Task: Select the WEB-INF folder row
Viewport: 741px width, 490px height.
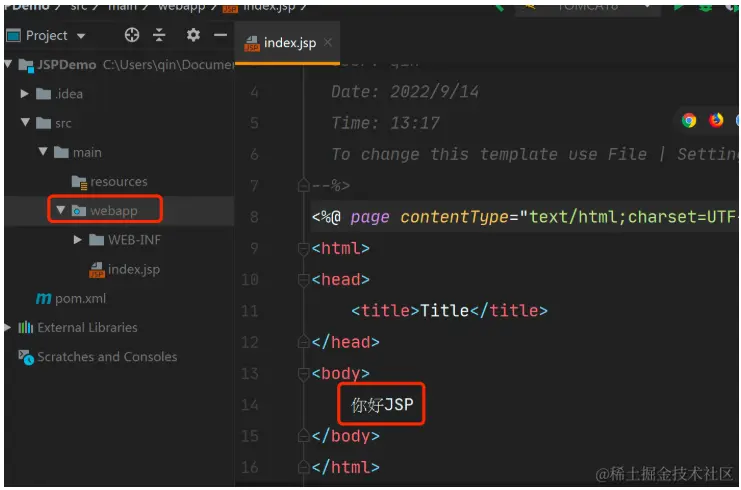Action: point(119,240)
